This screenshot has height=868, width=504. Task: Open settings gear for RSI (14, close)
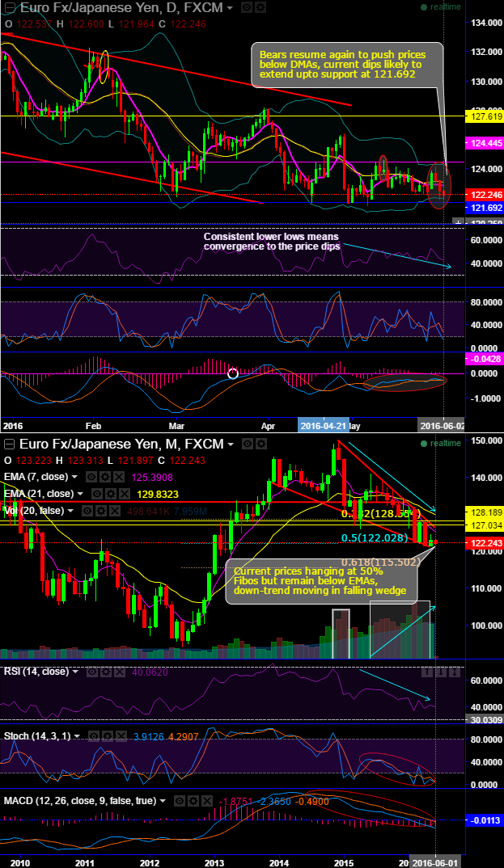coord(107,672)
